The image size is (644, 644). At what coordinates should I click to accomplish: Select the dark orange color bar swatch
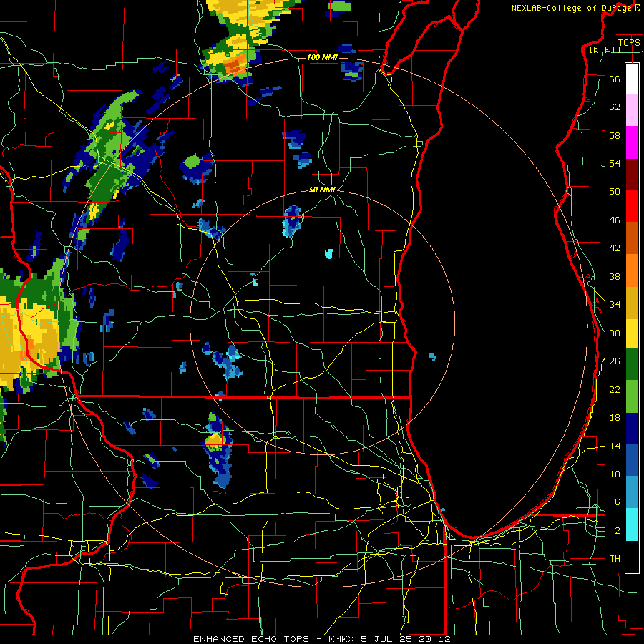(x=632, y=238)
